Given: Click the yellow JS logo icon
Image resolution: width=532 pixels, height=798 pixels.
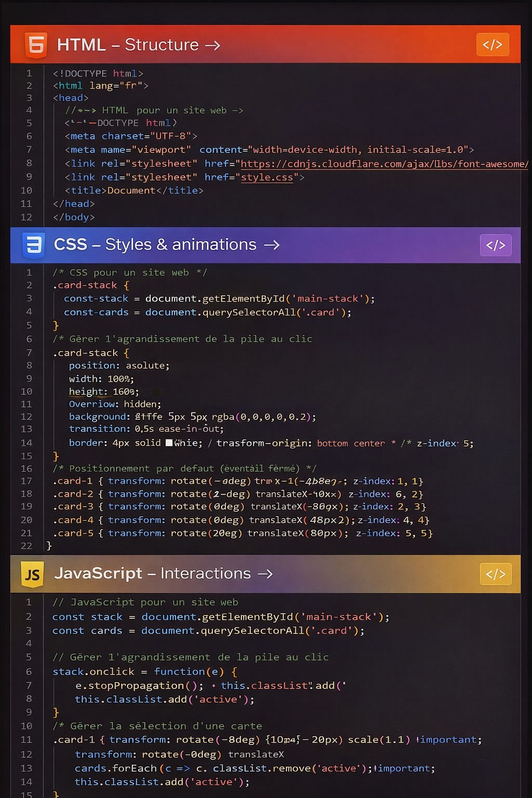Looking at the screenshot, I should click(x=32, y=574).
